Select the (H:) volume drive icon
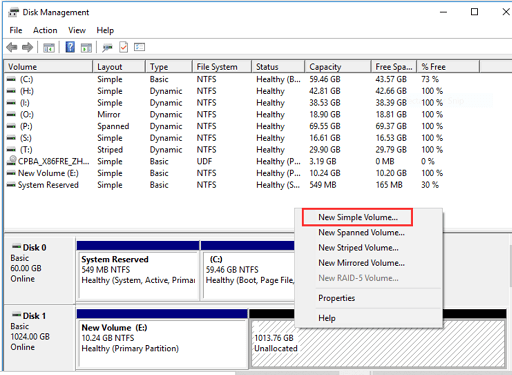Screen dimensions: 512x375 [11, 91]
